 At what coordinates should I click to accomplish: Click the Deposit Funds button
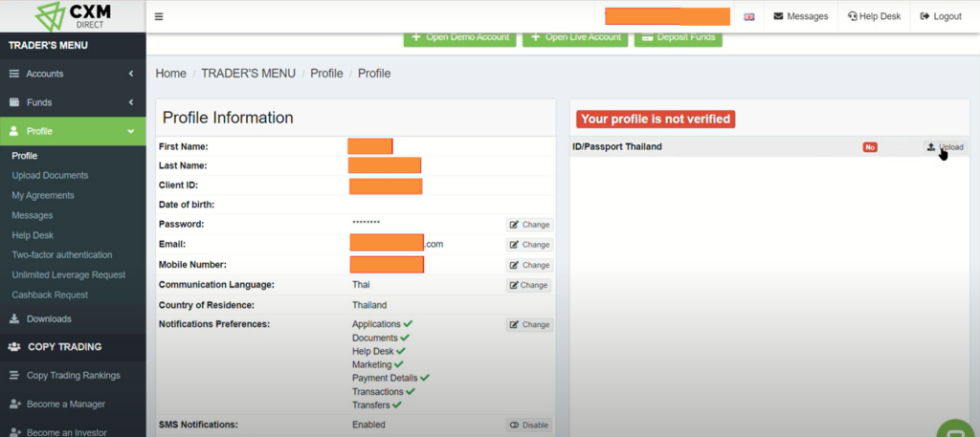(x=679, y=37)
